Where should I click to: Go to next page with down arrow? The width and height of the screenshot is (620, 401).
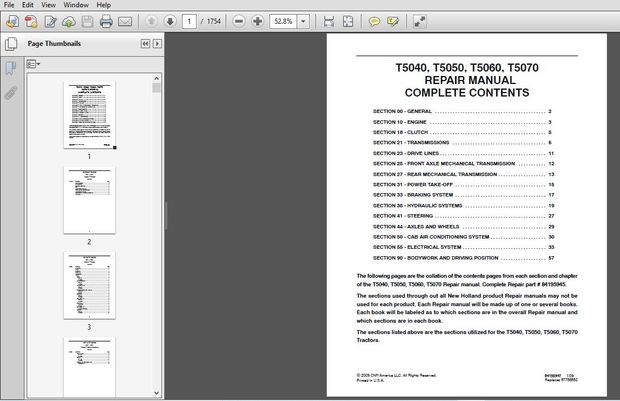pos(170,21)
